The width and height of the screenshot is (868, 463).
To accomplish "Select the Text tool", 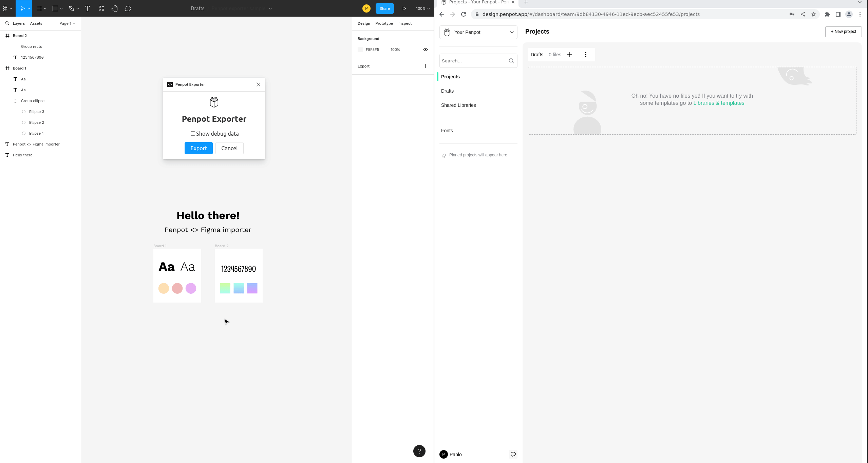I will coord(87,8).
